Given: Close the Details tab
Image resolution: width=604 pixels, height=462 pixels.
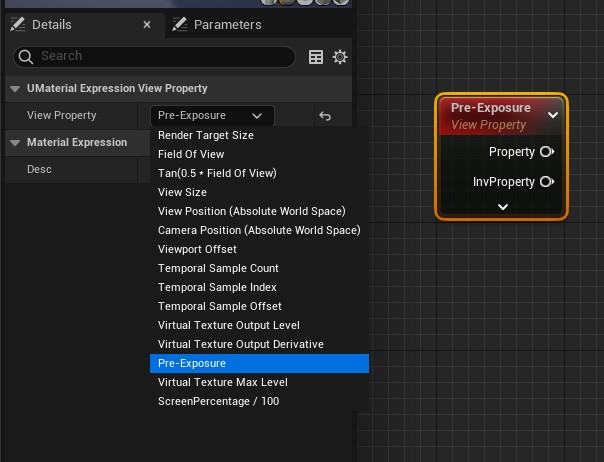Looking at the screenshot, I should (147, 24).
